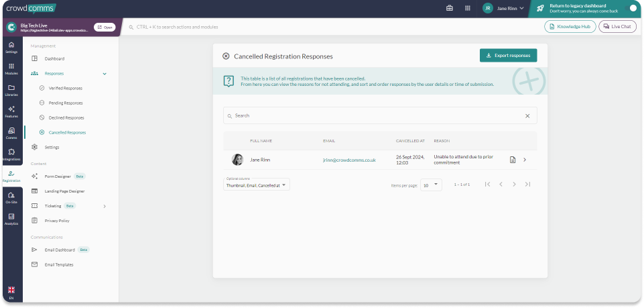Image resolution: width=644 pixels, height=308 pixels.
Task: Open the Modules icon in left rail
Action: tap(11, 68)
